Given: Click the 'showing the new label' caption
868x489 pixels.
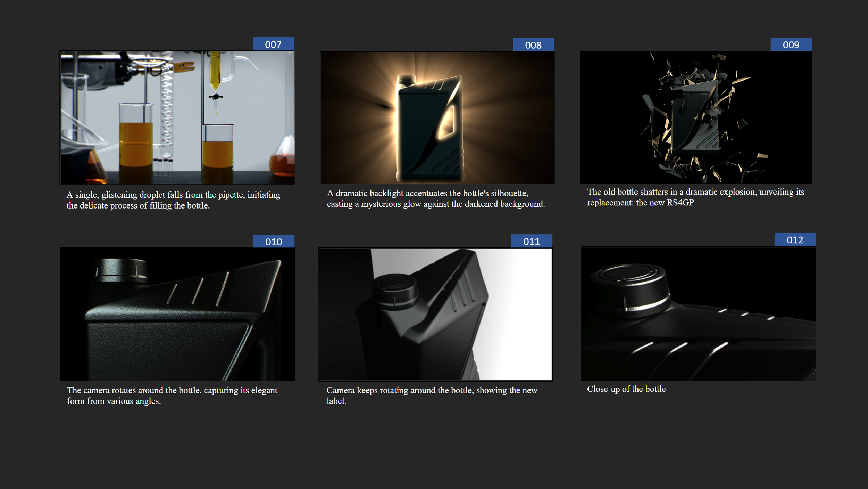Looking at the screenshot, I should [432, 395].
